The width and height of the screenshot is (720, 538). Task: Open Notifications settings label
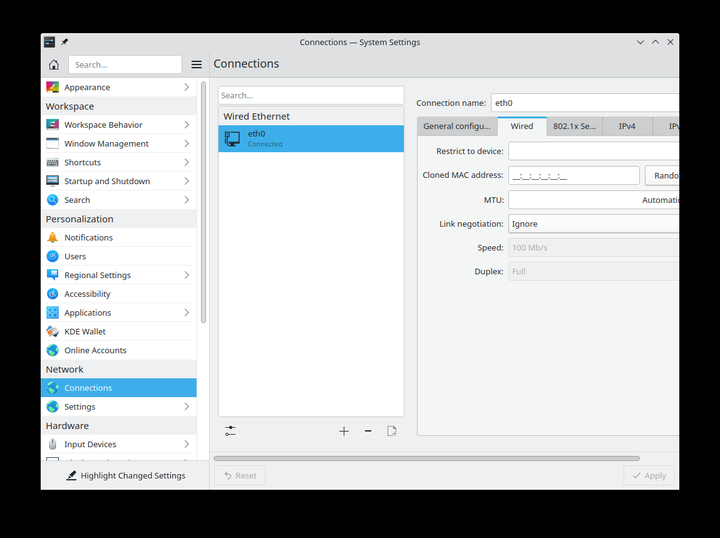[89, 237]
